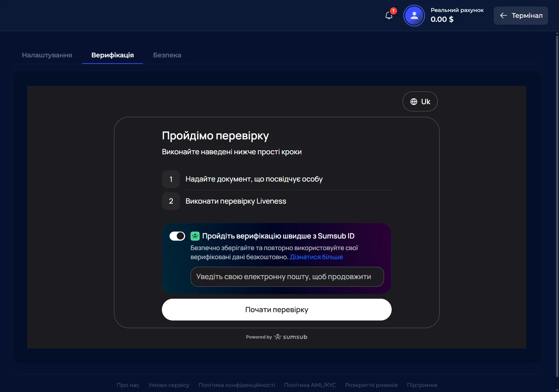
Task: Open user profile avatar
Action: tap(414, 16)
